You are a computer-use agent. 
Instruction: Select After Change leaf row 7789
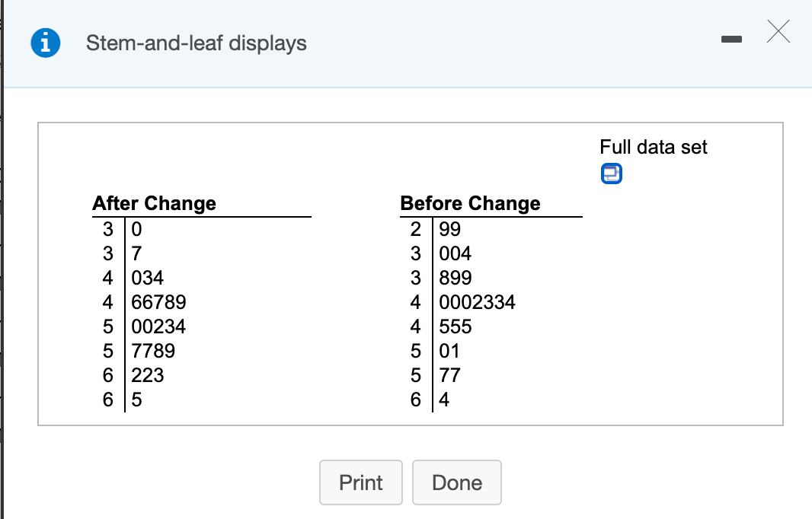point(153,351)
